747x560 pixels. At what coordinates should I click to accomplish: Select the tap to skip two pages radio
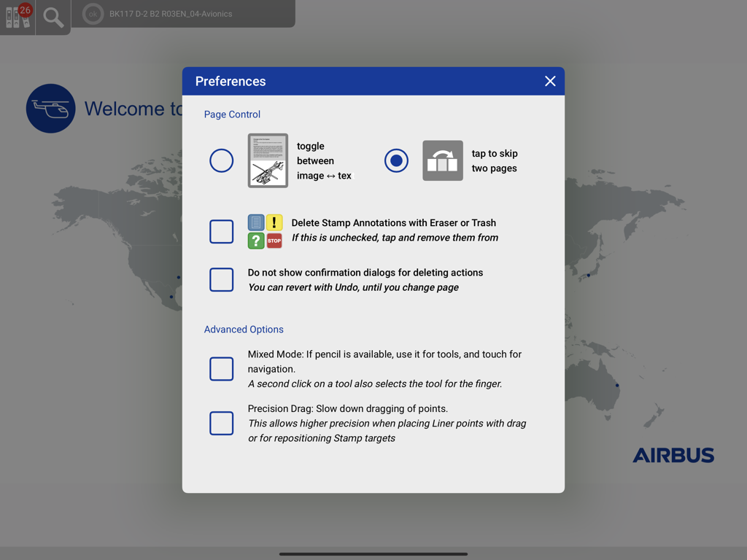[x=396, y=160]
